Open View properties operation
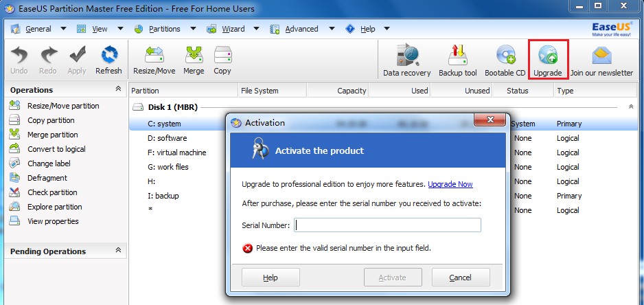 tap(53, 221)
